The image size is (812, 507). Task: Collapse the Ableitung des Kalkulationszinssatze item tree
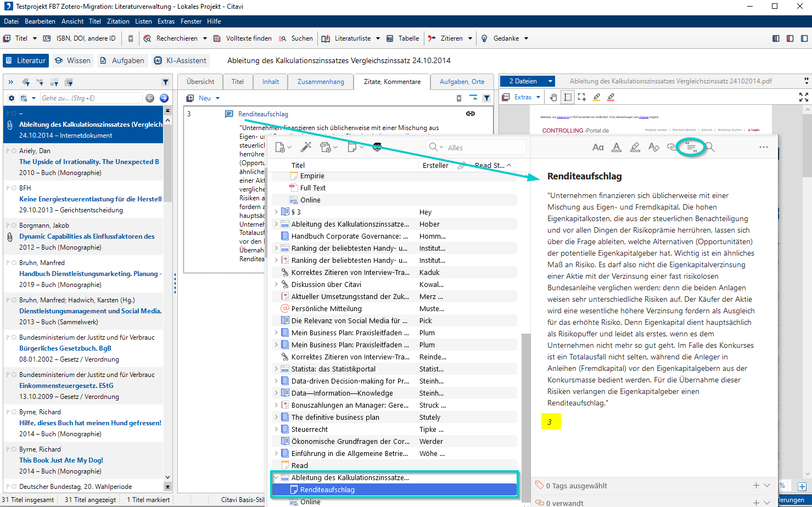(x=276, y=477)
